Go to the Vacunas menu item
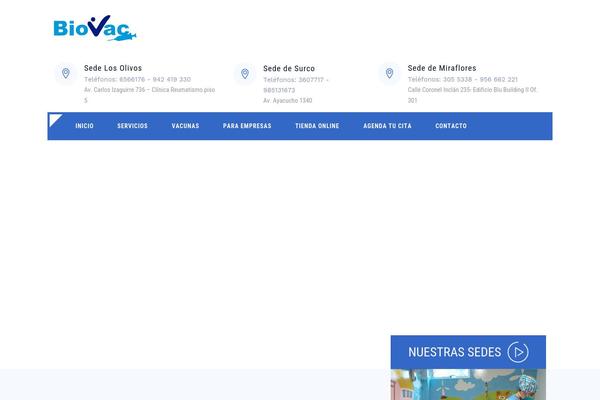Viewport: 600px width, 400px height. [x=185, y=126]
